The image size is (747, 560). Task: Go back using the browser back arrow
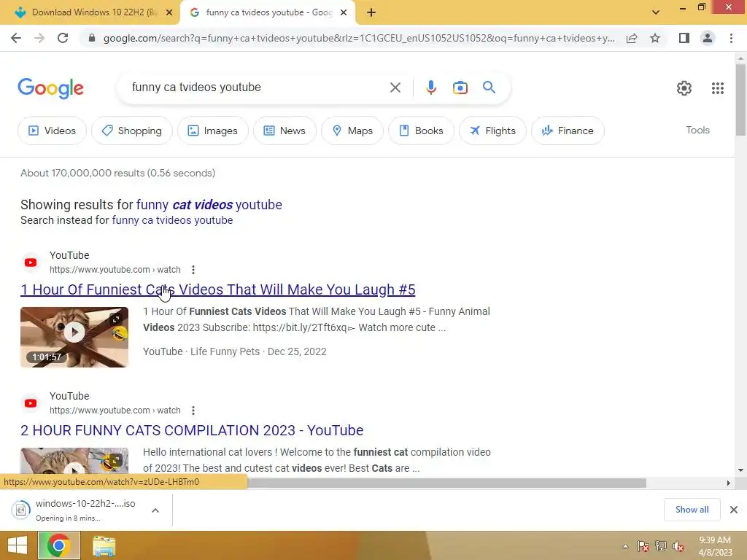coord(16,38)
